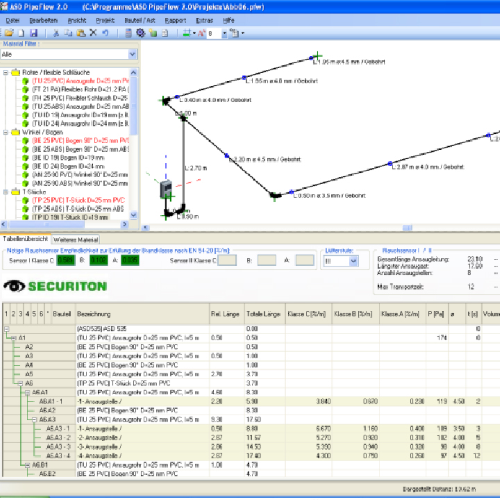
Task: Click the Totale Länge column header
Action: [x=265, y=314]
